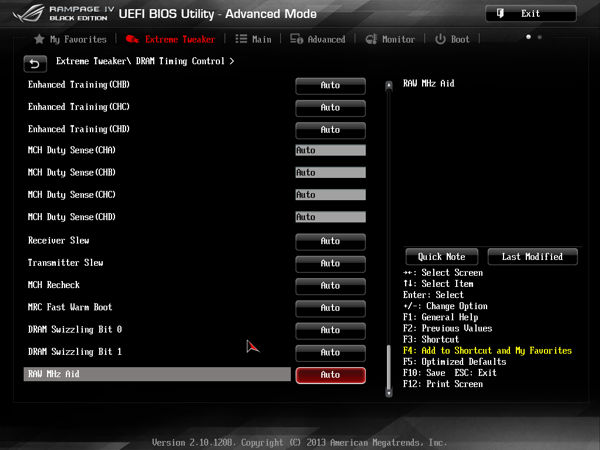Select the MCH Duty Sense(CHA) label
The width and height of the screenshot is (600, 450).
[72, 150]
